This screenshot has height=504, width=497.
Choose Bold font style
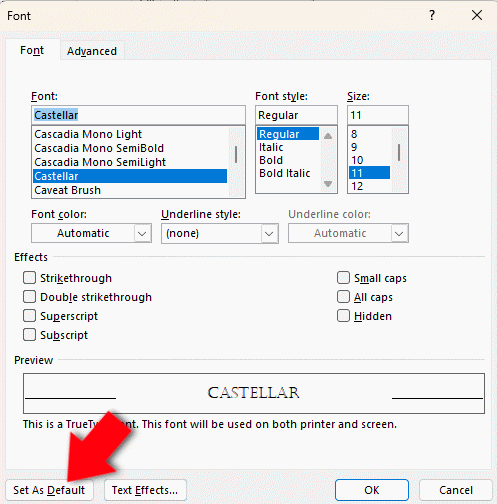[x=288, y=160]
